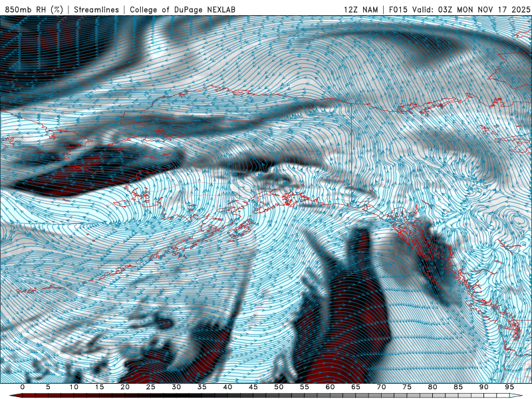Click the '25' colorbar scale label
This screenshot has height=399, width=532.
[x=151, y=387]
